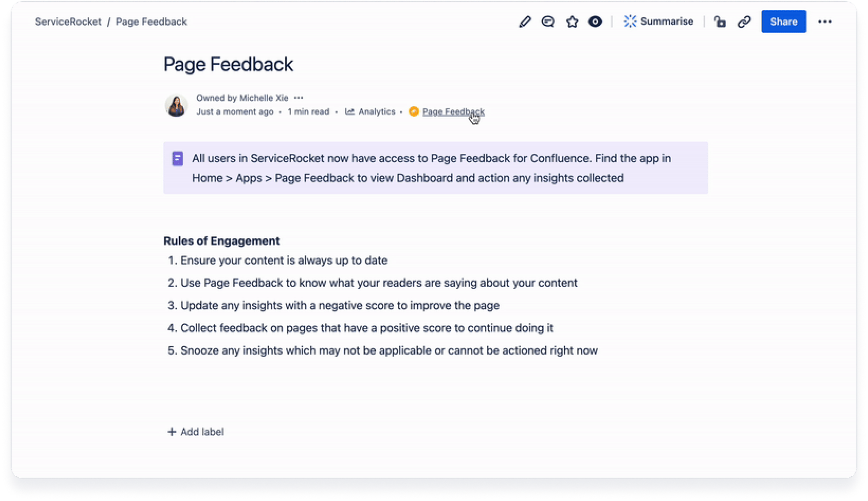868x501 pixels.
Task: Open Analytics for this page
Action: (x=377, y=111)
